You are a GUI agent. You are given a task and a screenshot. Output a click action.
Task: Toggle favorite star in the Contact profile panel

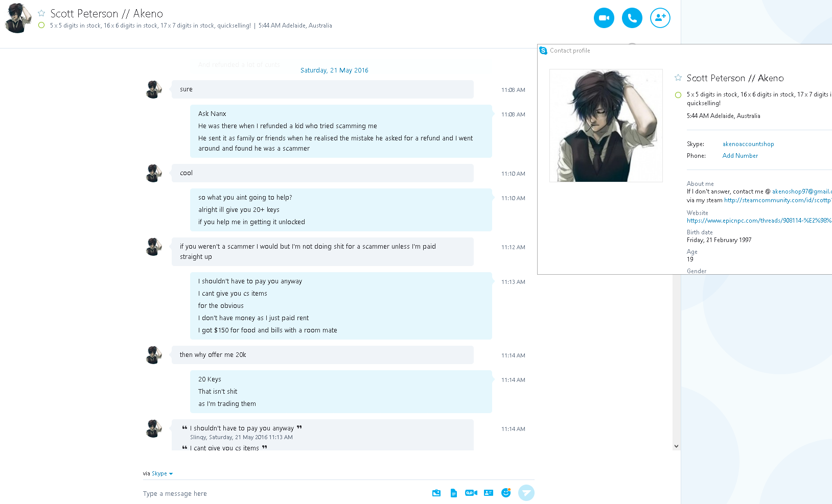678,78
